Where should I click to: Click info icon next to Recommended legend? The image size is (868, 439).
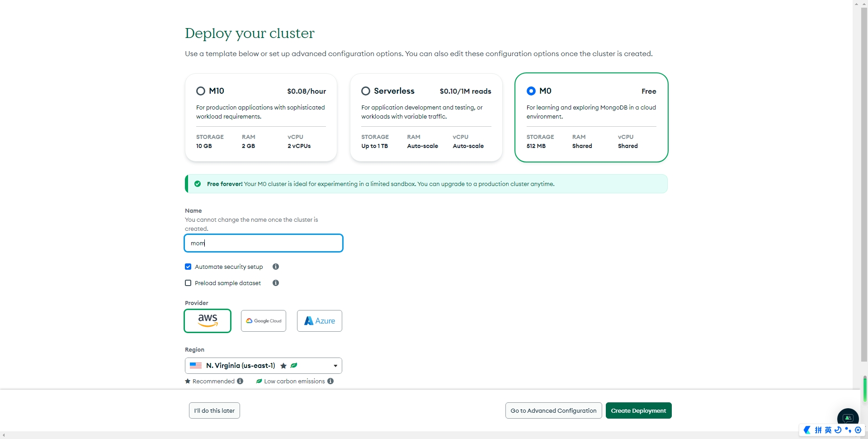[240, 381]
